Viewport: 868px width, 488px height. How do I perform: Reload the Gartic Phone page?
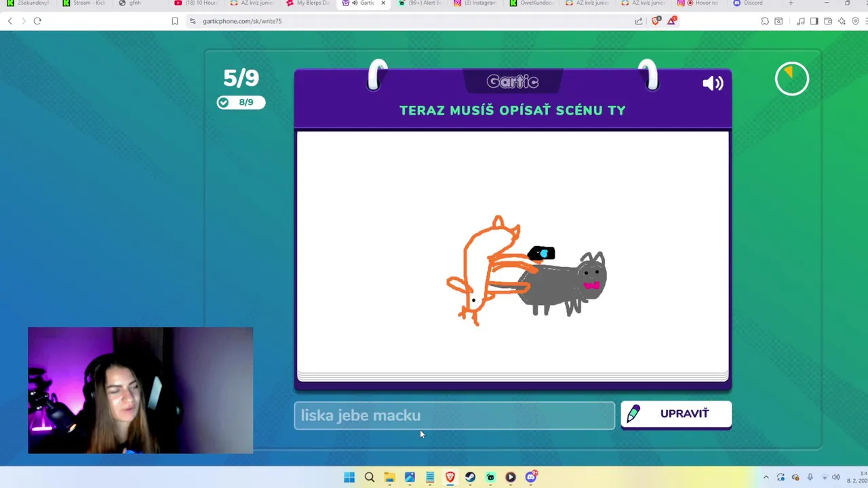coord(37,21)
